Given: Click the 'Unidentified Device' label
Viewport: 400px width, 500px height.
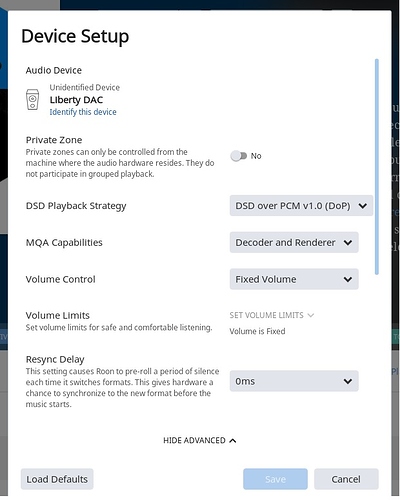Looking at the screenshot, I should click(85, 87).
